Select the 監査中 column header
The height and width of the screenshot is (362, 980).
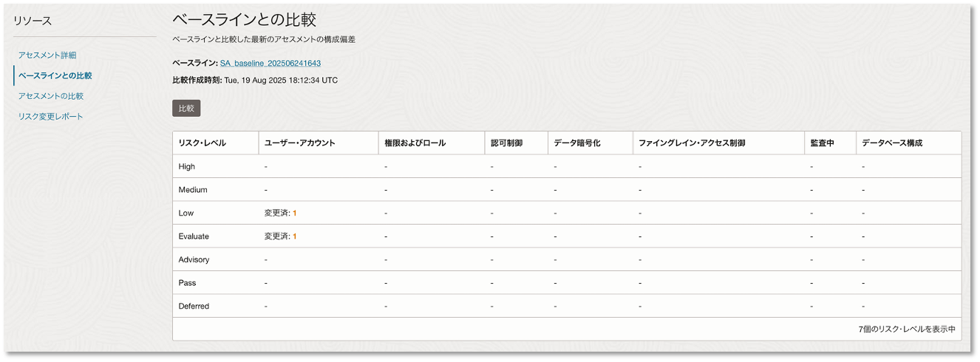(x=822, y=143)
